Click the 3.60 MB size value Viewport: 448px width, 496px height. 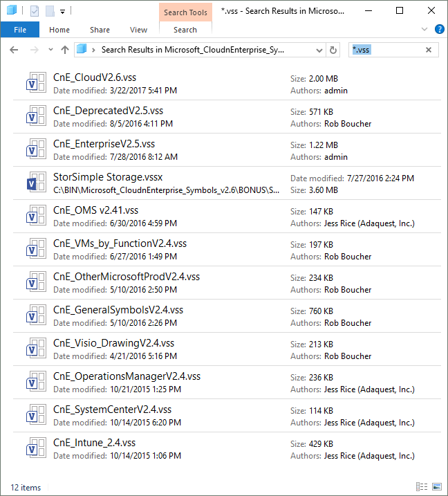[324, 190]
